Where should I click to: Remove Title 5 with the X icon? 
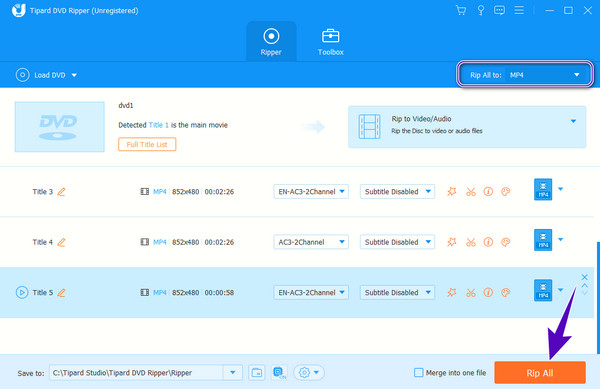(584, 277)
